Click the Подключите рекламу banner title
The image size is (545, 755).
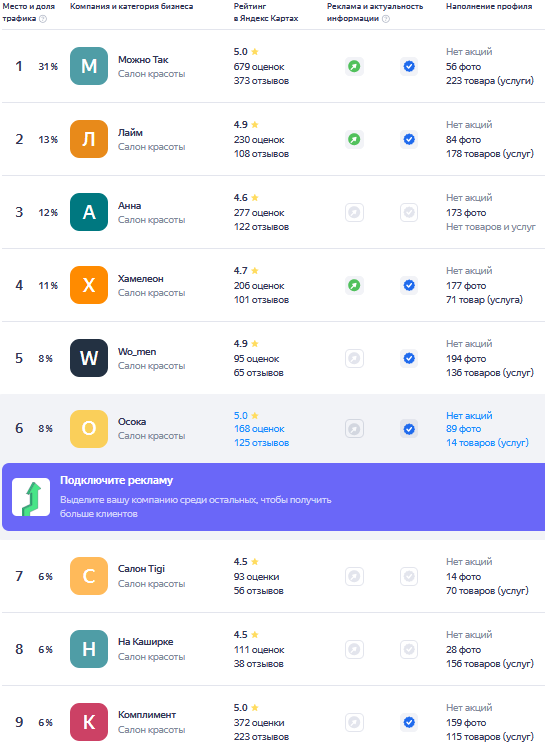click(x=117, y=480)
